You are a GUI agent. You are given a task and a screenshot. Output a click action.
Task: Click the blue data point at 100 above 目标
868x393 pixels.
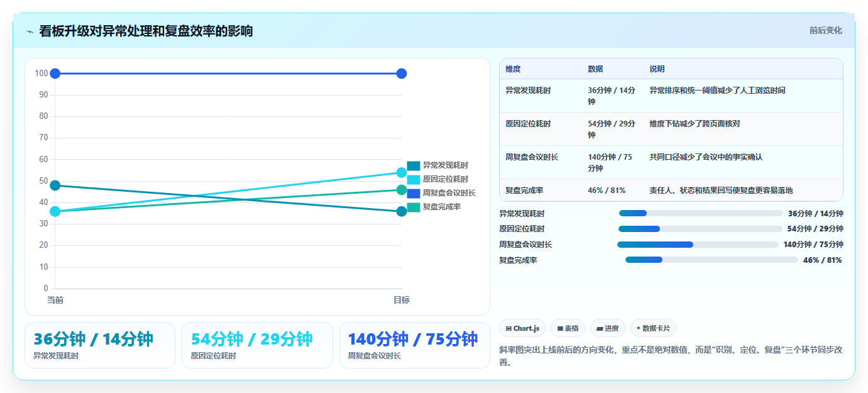(402, 74)
